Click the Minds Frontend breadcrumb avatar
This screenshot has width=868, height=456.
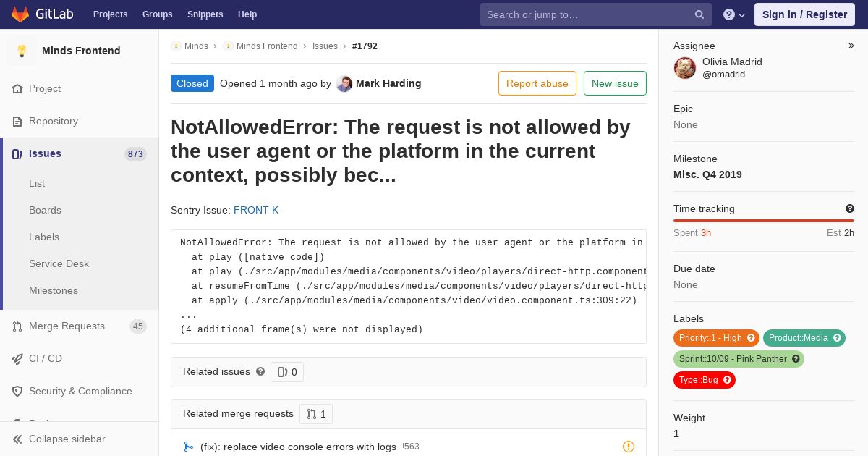(x=228, y=46)
